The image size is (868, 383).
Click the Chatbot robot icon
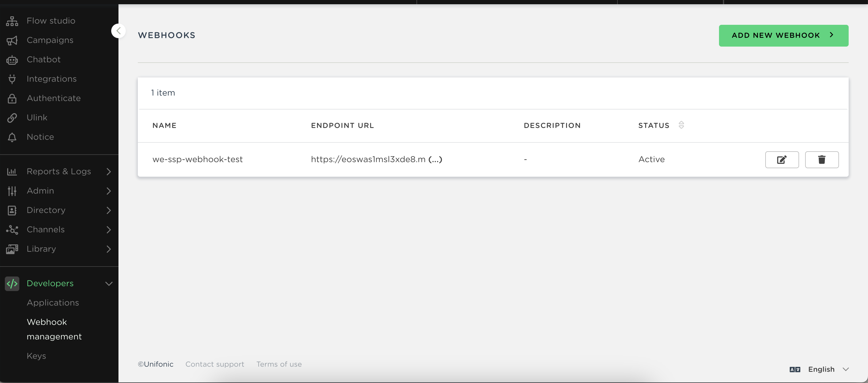pyautogui.click(x=12, y=60)
